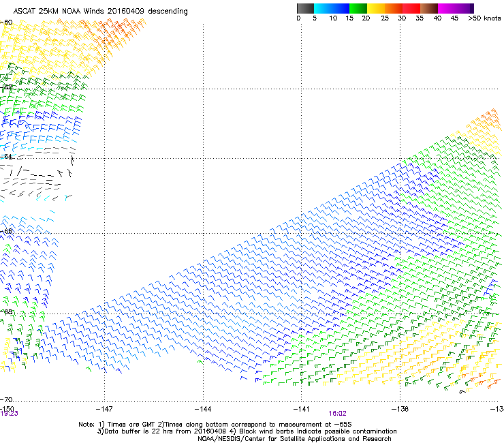Pick the brown 35–40 knots legend segment

tap(429, 8)
